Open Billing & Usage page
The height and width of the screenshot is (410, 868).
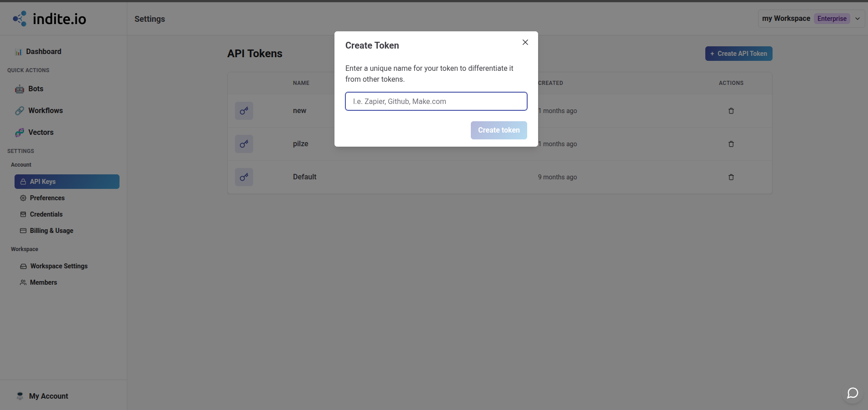click(51, 230)
